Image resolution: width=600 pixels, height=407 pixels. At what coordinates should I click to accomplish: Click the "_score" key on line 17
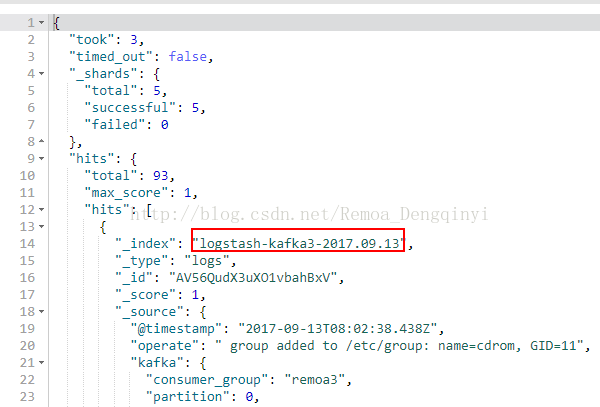(x=149, y=295)
